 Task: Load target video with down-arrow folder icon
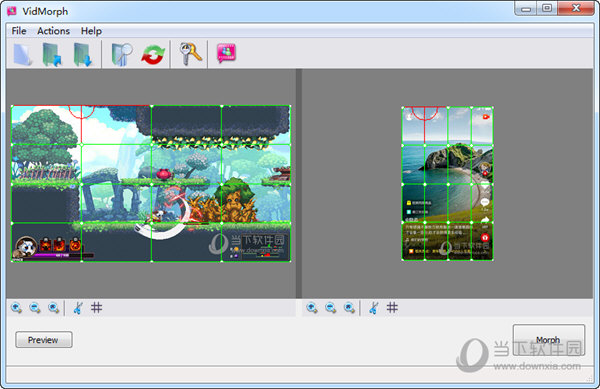point(83,54)
